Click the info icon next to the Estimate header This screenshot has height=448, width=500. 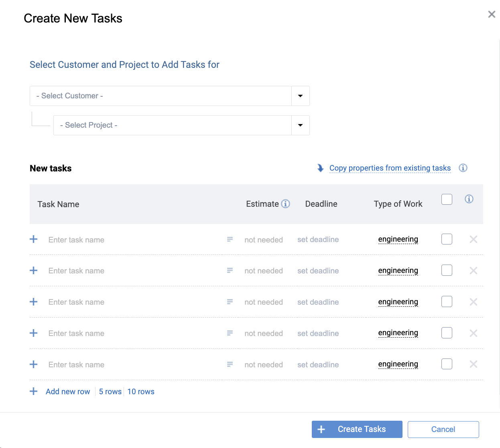[x=286, y=204]
